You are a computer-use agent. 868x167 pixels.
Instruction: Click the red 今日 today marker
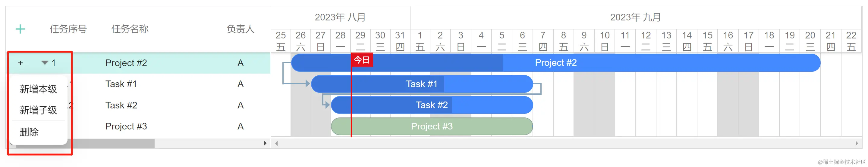pyautogui.click(x=362, y=60)
